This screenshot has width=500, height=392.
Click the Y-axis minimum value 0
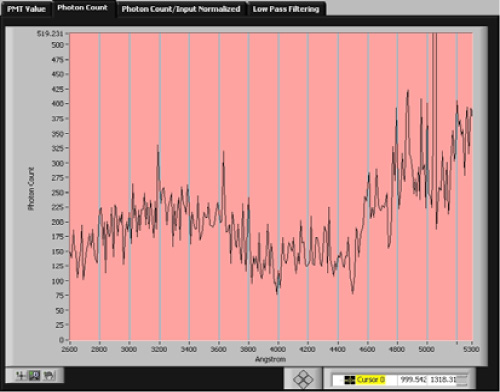61,340
